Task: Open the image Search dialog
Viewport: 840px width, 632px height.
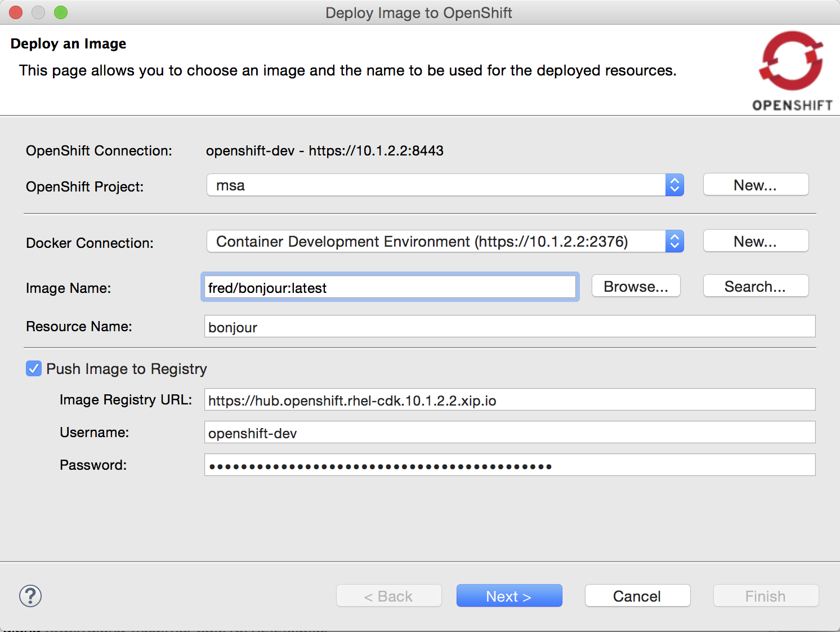Action: 755,287
